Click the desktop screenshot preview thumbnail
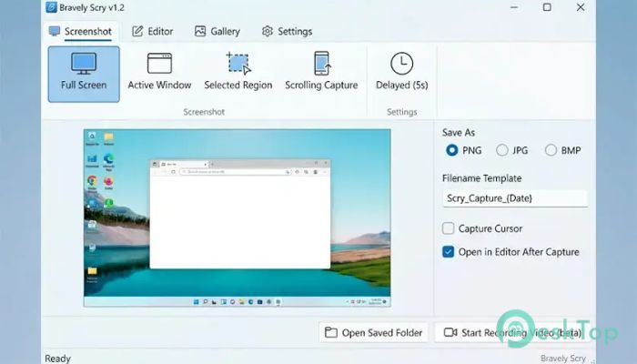Viewport: 637px width, 364px height. pos(238,217)
